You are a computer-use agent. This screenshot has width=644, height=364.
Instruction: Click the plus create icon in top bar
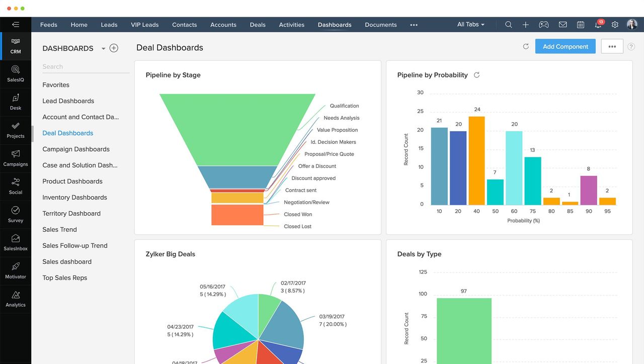525,25
